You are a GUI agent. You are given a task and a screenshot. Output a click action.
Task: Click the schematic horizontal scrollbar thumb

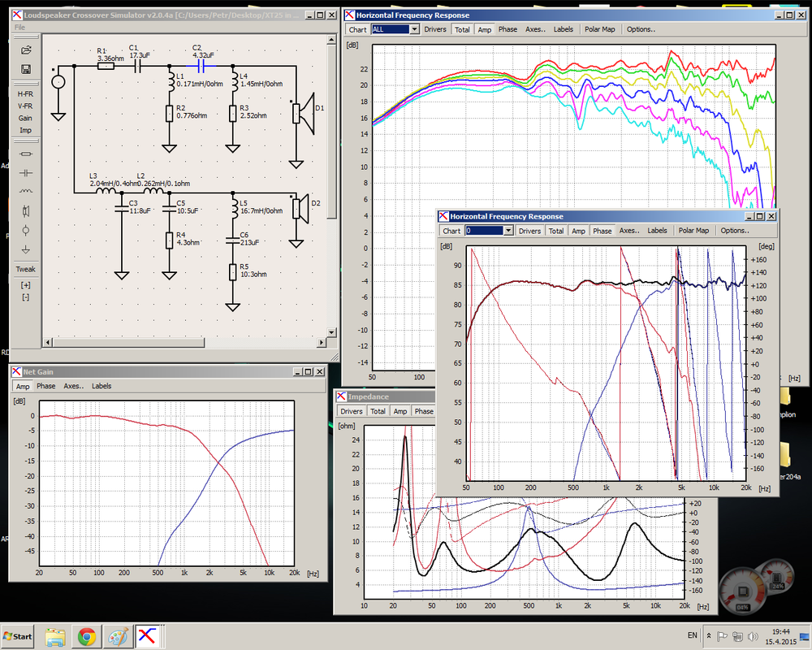point(129,343)
